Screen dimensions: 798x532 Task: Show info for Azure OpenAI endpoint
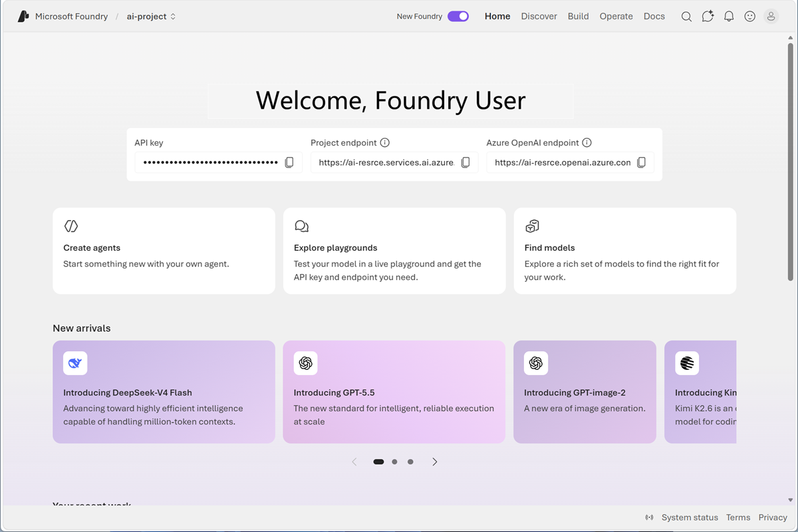(x=587, y=142)
